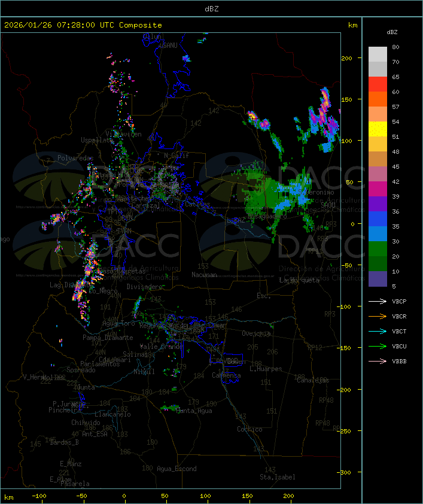Click the pink VBBB arrow icon
423x504 pixels.
[378, 362]
